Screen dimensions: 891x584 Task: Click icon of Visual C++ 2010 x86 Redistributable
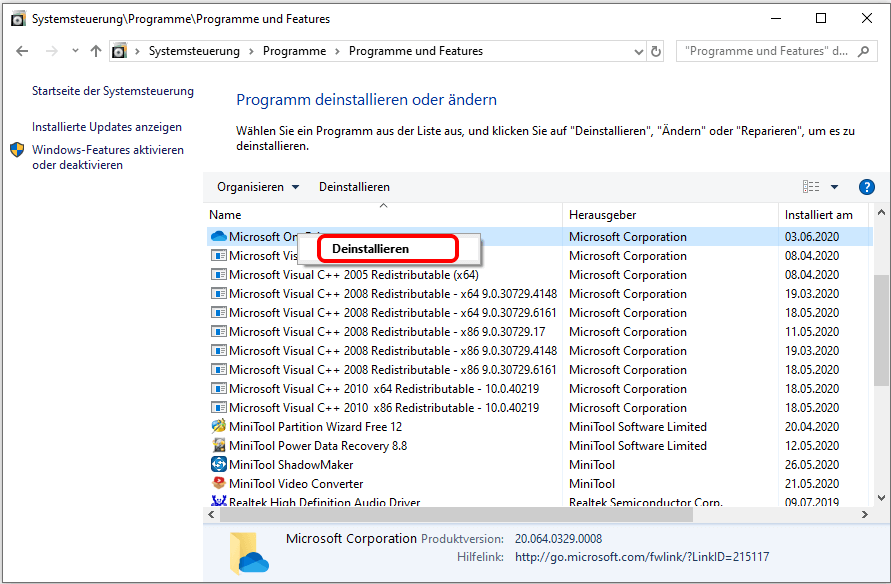coord(218,408)
